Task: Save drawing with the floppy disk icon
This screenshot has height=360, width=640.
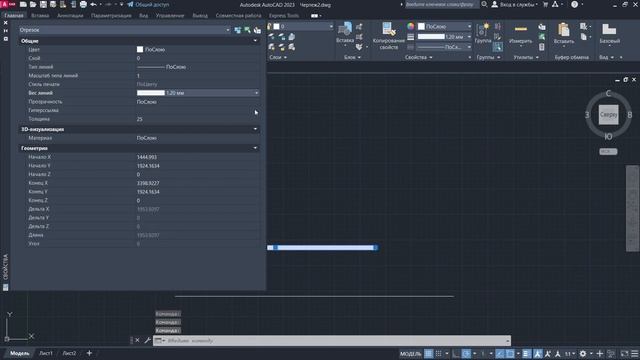Action: tap(43, 4)
